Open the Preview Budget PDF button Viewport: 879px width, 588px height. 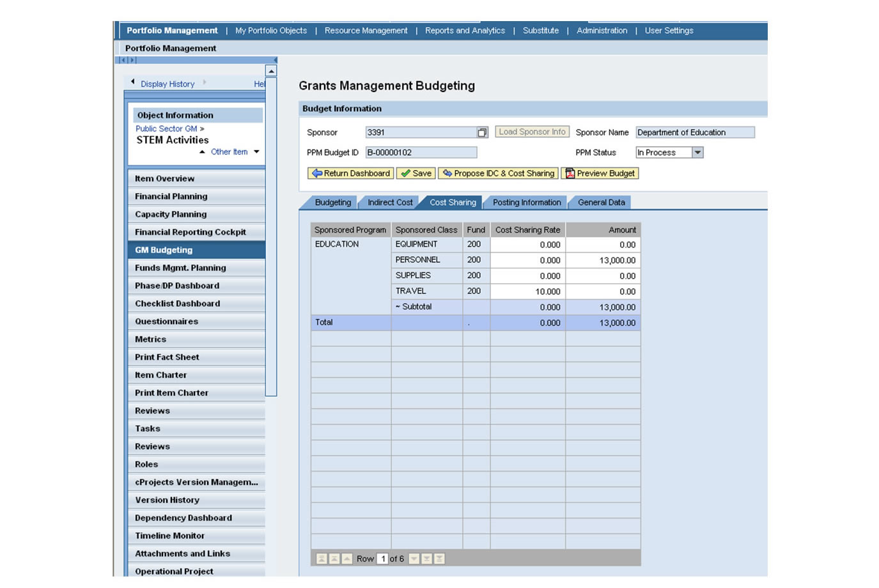[600, 173]
